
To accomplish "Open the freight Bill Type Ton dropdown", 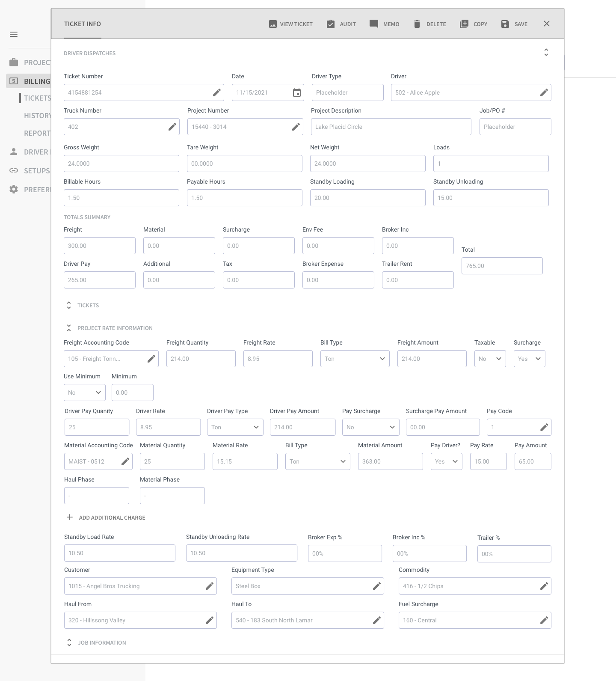I will pos(355,359).
